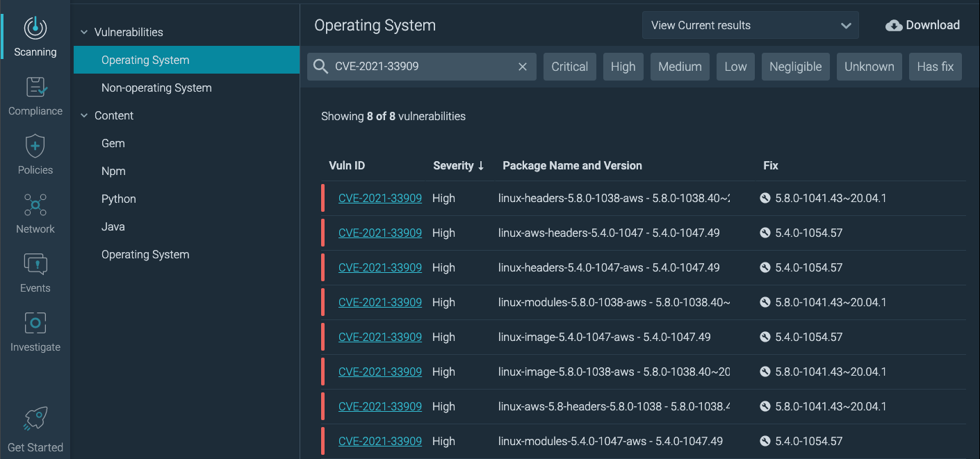Click the search magnifier icon
The width and height of the screenshot is (980, 459).
320,66
